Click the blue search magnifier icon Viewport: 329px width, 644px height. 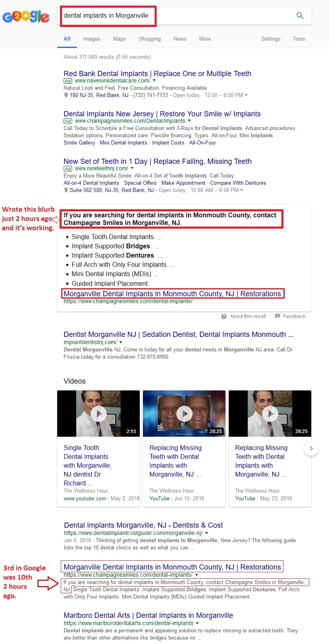[300, 16]
